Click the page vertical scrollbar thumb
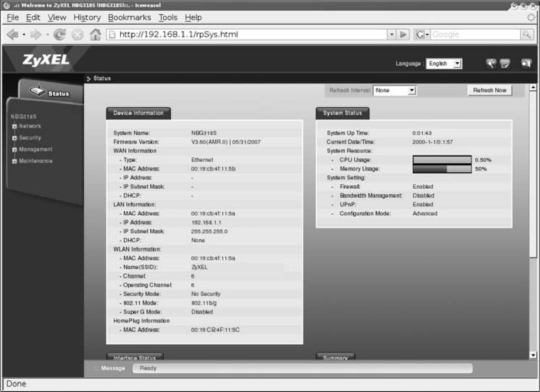Image resolution: width=540 pixels, height=392 pixels. pyautogui.click(x=533, y=174)
